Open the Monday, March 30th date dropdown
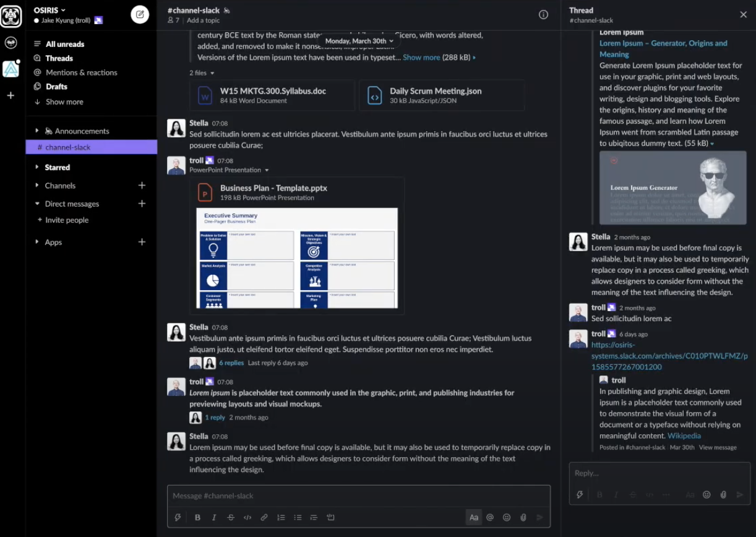756x537 pixels. [x=359, y=41]
